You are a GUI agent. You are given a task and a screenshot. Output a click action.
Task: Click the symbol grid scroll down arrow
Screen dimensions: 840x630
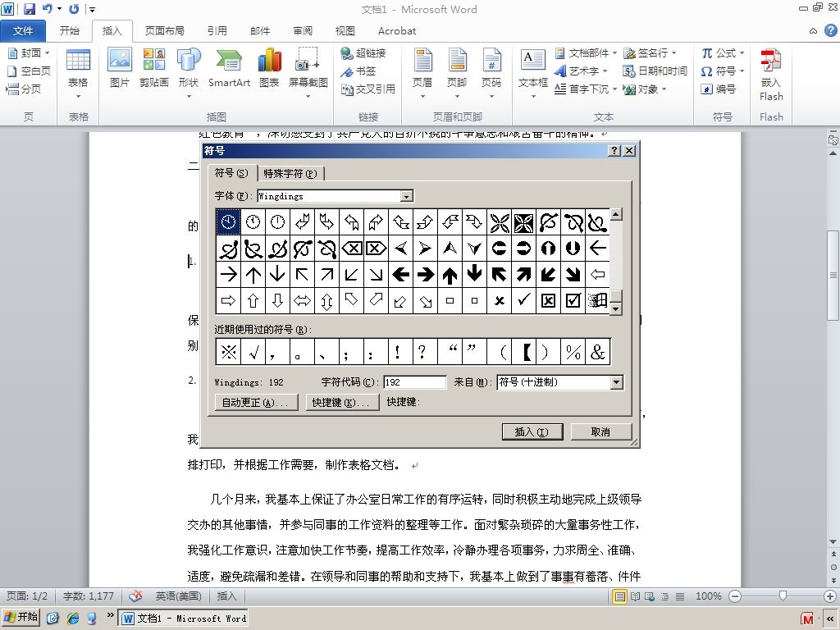[616, 309]
